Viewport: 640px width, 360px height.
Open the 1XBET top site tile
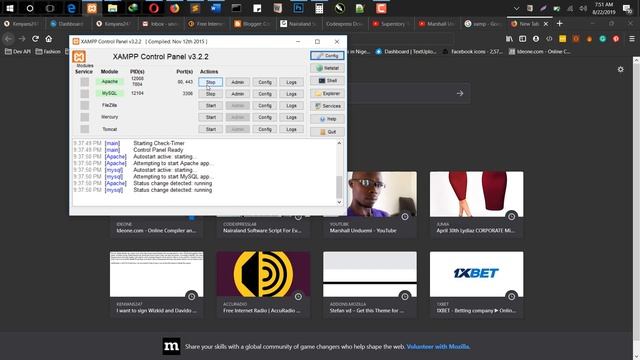[476, 284]
